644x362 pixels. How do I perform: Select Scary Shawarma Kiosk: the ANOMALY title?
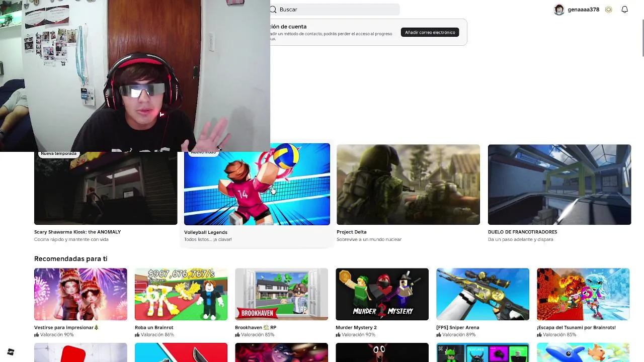point(77,232)
